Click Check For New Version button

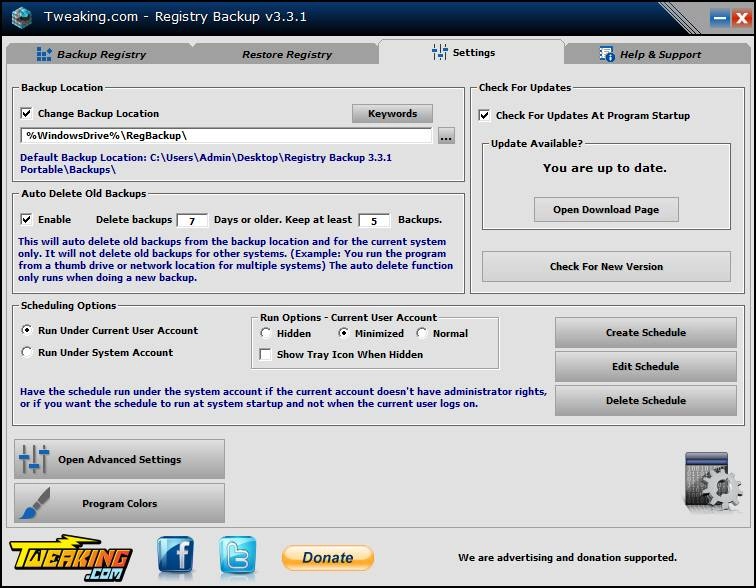(x=606, y=266)
